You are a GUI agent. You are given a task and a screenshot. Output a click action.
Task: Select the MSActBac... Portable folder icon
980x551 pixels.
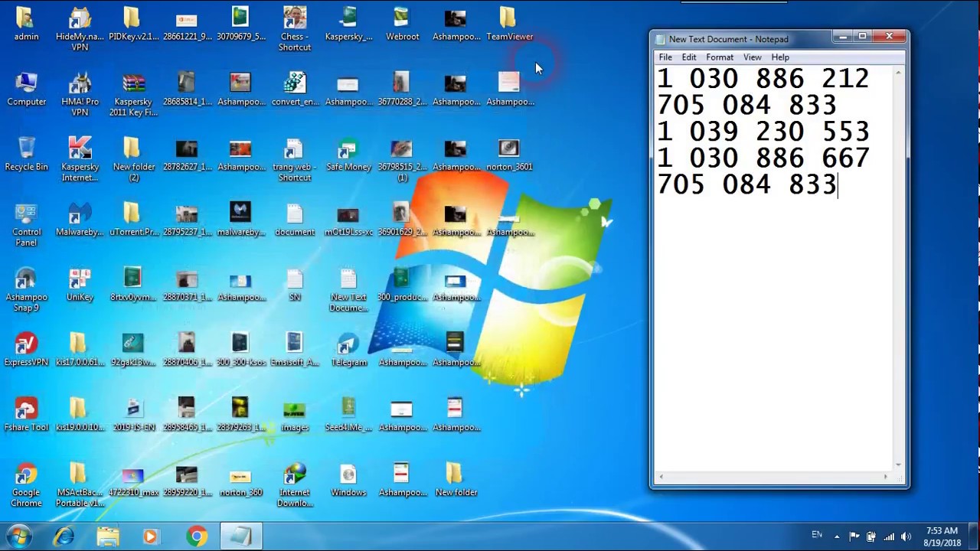[x=80, y=484]
